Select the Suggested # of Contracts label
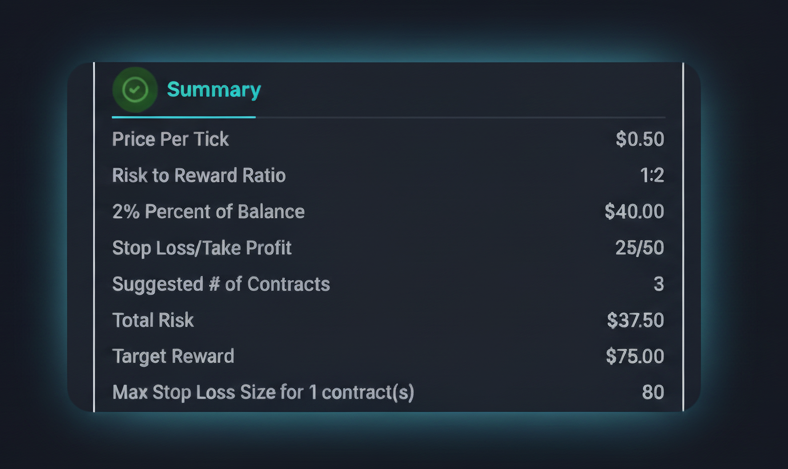This screenshot has width=788, height=469. tap(221, 284)
